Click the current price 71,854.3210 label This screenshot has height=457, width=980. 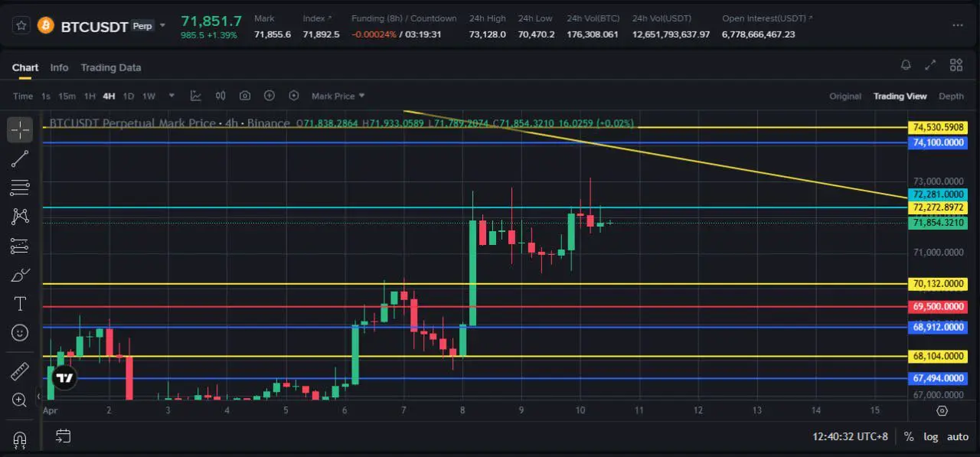939,223
